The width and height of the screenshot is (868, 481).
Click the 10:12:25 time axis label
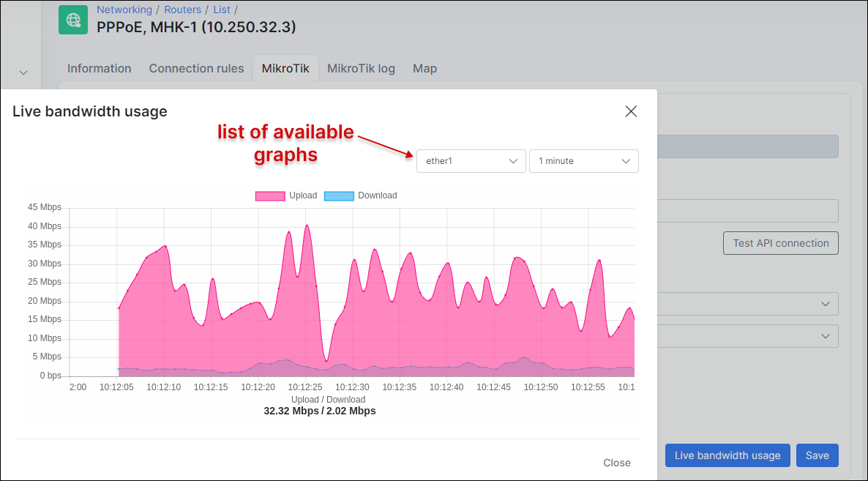[x=305, y=387]
